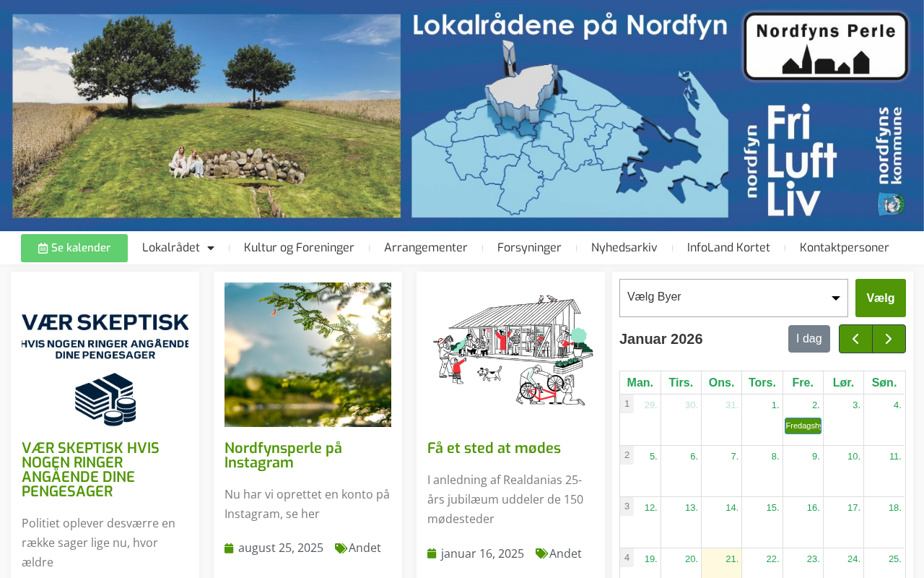The width and height of the screenshot is (924, 578).
Task: Open the VÆR SKEPTISK article headline
Action: [x=91, y=470]
